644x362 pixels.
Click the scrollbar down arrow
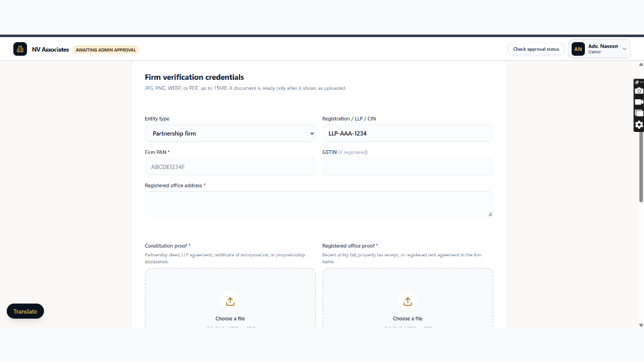click(x=641, y=325)
